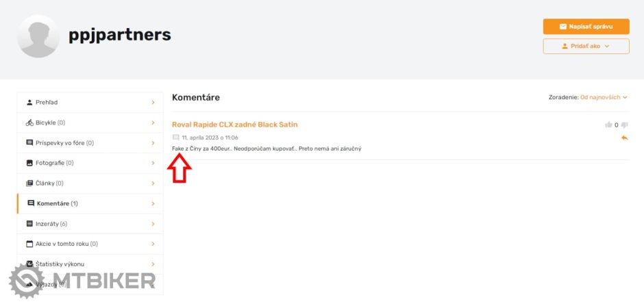Image resolution: width=644 pixels, height=306 pixels.
Task: Click the ppjpartners profile avatar
Action: coord(38,36)
